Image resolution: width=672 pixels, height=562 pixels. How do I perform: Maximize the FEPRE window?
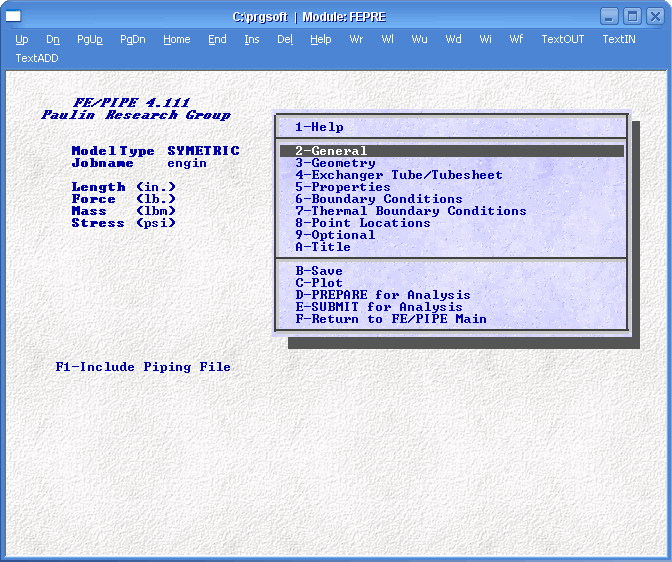[x=632, y=17]
